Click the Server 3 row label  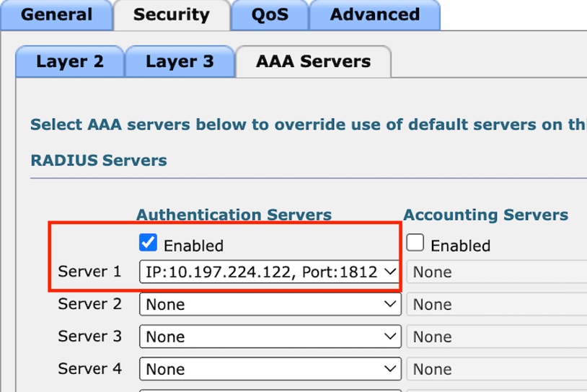(x=90, y=337)
